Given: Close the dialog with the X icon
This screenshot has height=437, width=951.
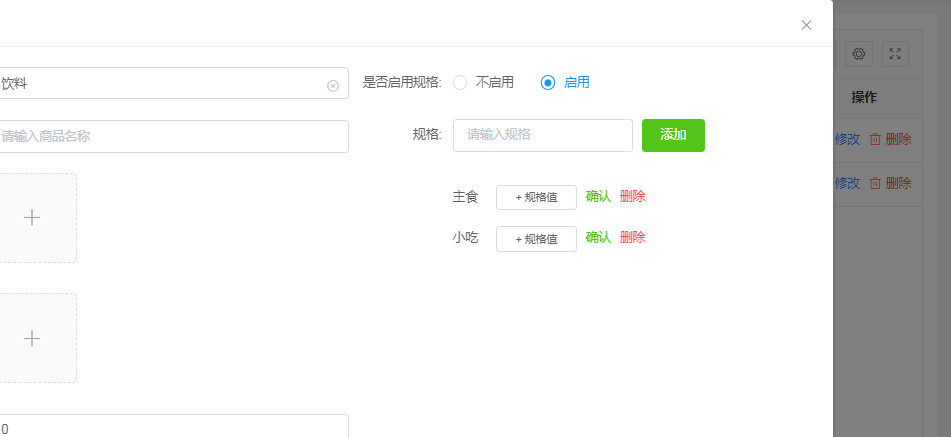Looking at the screenshot, I should click(806, 25).
